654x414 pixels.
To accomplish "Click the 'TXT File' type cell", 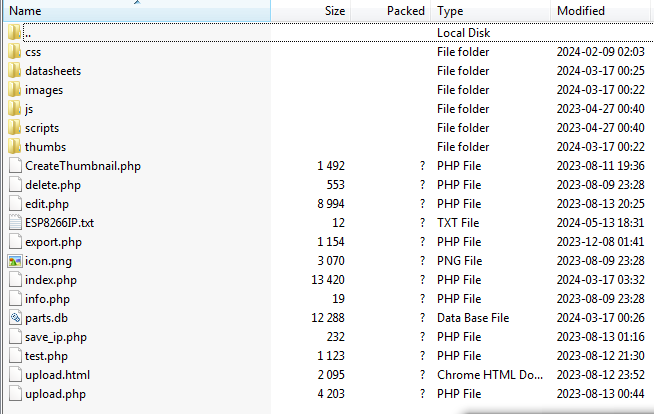I will coord(458,223).
